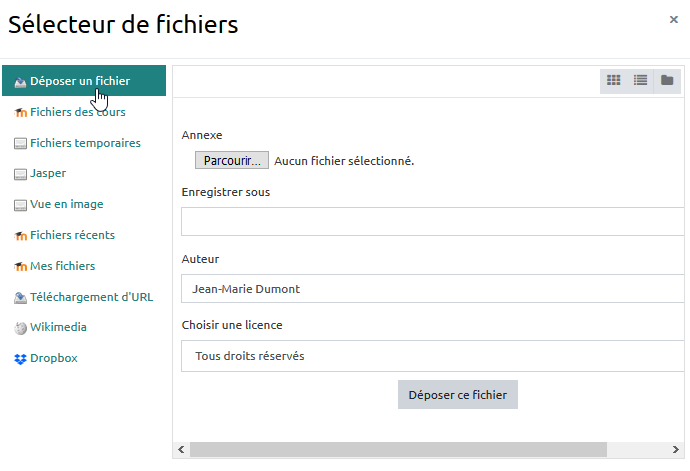
Task: Open Fichiers du cours repository
Action: (x=77, y=112)
